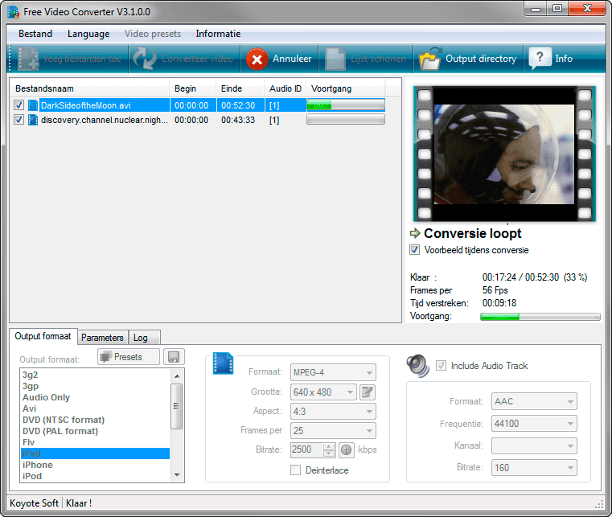The image size is (612, 517).
Task: Open the empty Kanaal dropdown
Action: [x=534, y=446]
